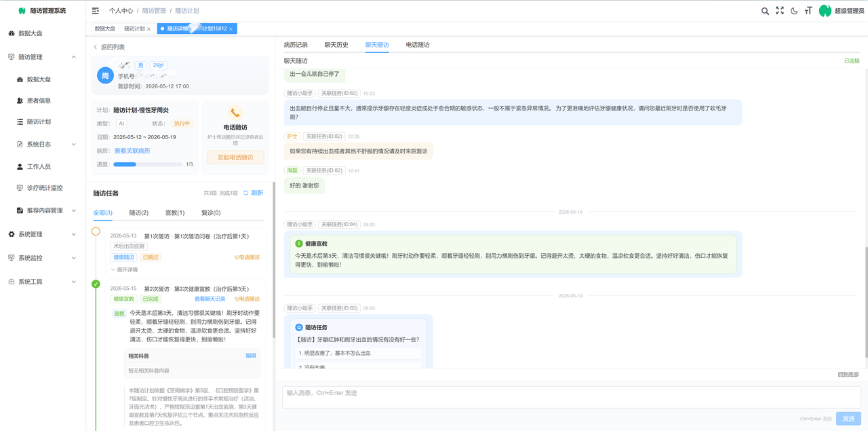Select the 随访(2) task filter tab
The image size is (868, 431).
pos(139,212)
